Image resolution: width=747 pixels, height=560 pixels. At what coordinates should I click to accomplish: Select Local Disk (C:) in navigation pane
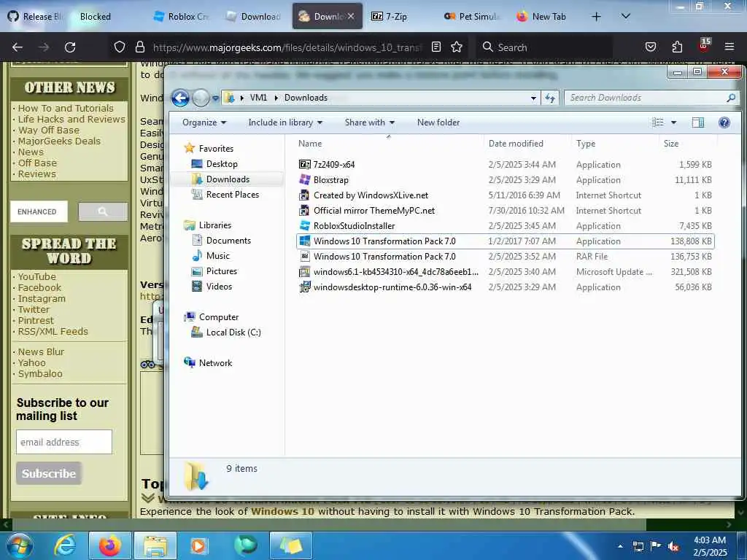click(x=233, y=332)
